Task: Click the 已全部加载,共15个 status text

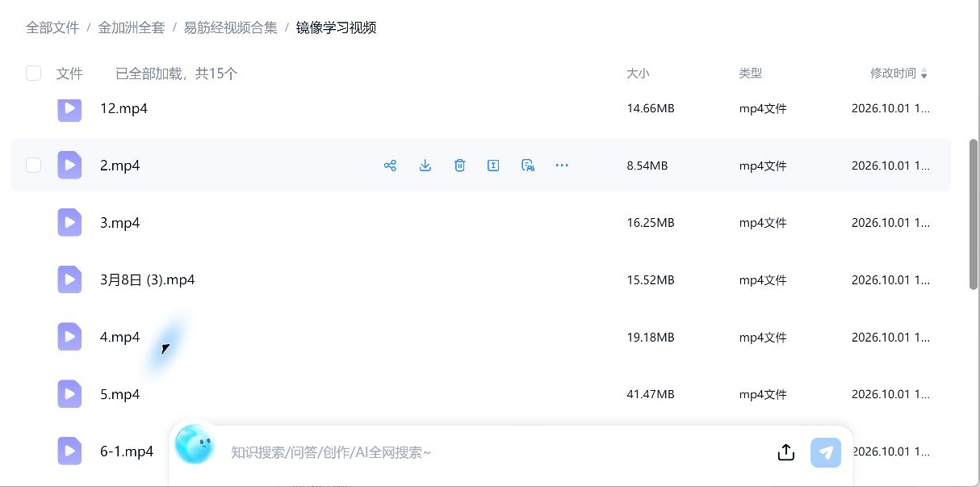Action: point(177,73)
